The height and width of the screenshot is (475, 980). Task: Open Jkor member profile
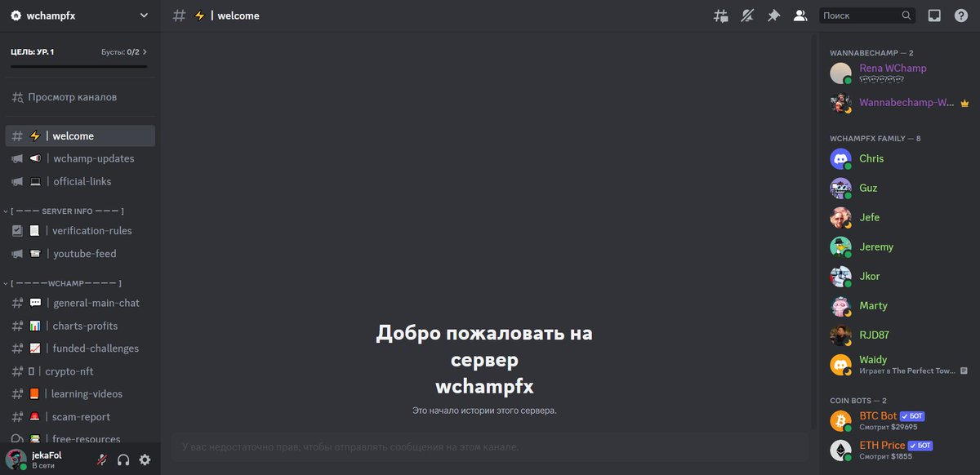click(x=898, y=277)
